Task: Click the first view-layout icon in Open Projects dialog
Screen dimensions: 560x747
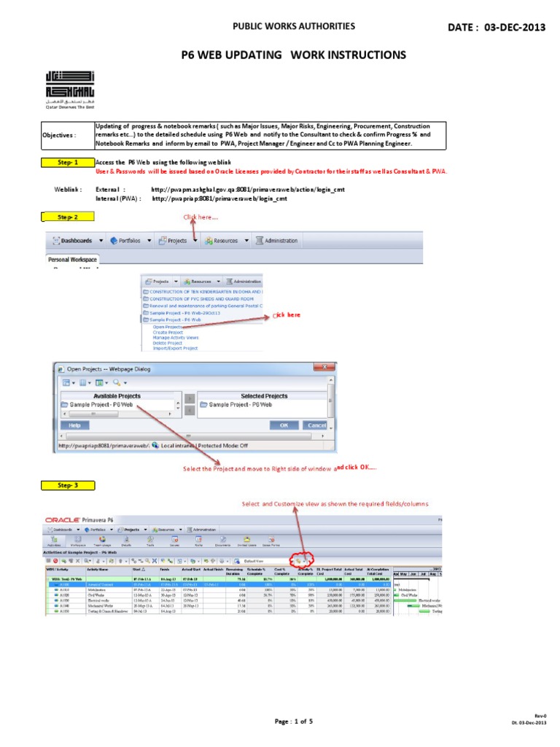Action: (66, 383)
